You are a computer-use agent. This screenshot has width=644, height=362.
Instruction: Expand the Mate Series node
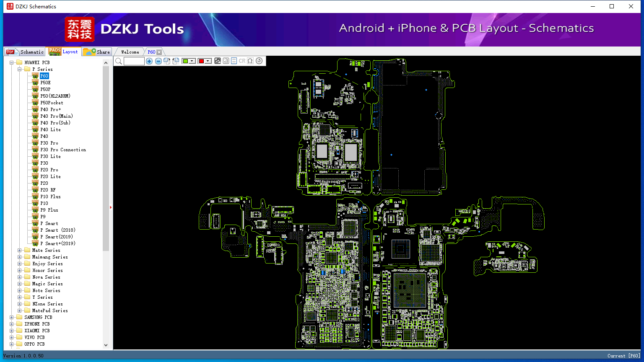[20, 250]
